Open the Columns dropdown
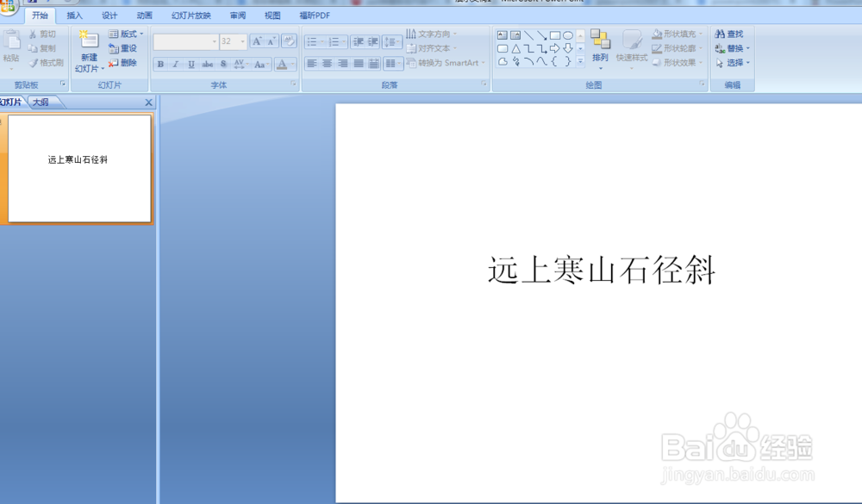The image size is (862, 504). click(x=393, y=64)
